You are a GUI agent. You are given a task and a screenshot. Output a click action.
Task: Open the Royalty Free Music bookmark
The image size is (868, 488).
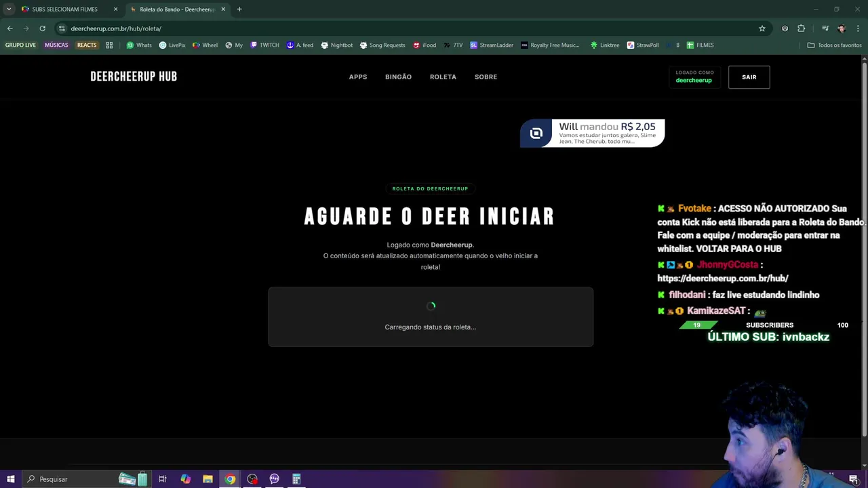tap(550, 45)
